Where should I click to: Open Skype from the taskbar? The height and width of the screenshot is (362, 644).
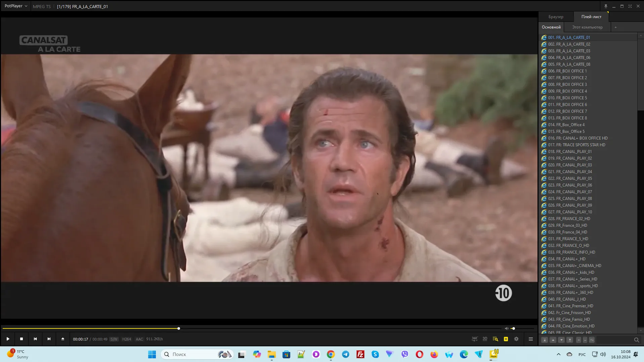[x=375, y=354]
